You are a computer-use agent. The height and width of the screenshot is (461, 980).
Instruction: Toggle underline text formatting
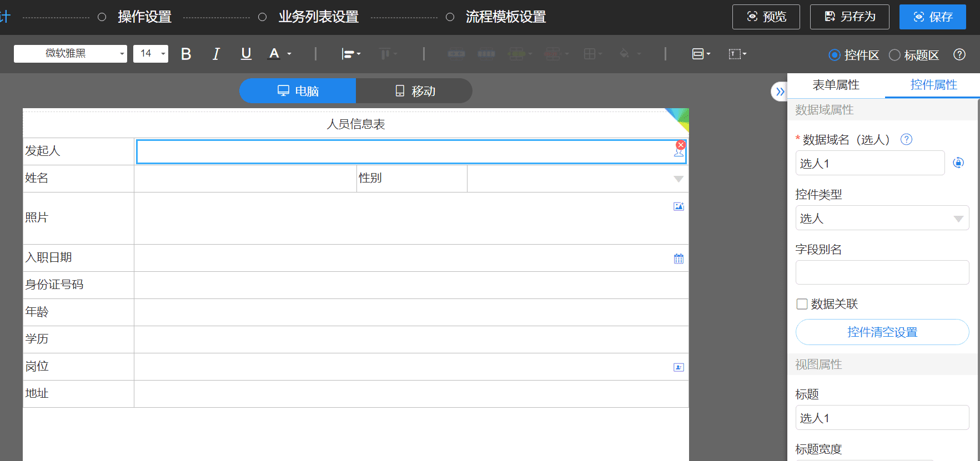pos(246,54)
